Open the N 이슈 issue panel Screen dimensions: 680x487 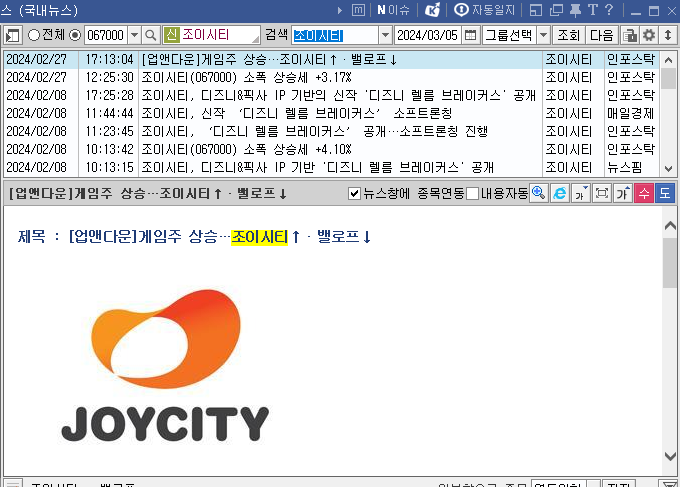393,10
